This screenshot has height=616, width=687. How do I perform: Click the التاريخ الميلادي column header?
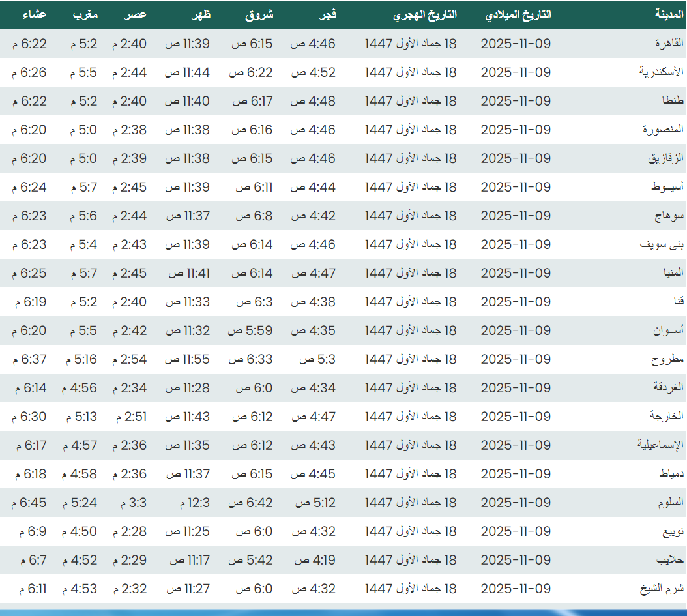(x=518, y=14)
